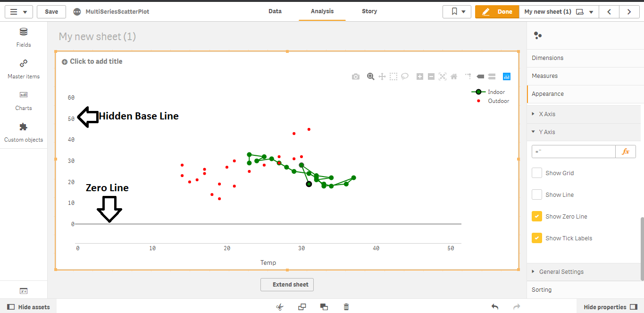
Task: Cut the selected chart with the scissors icon
Action: tap(279, 307)
